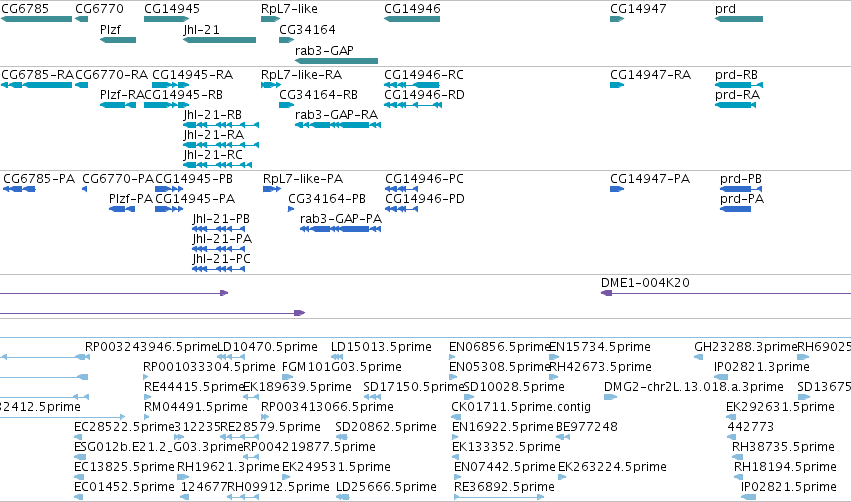Select the rab3-GAP-RA transcript
The width and height of the screenshot is (851, 502).
click(x=338, y=125)
